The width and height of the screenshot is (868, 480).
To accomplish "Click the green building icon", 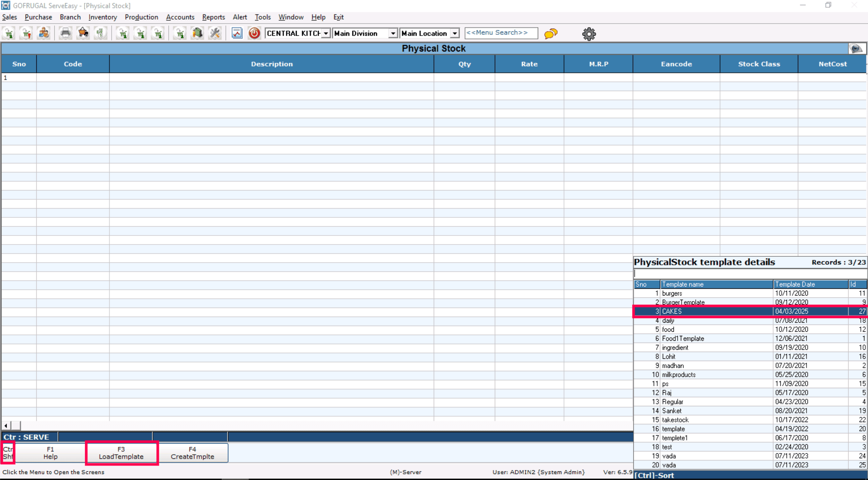I will (197, 33).
